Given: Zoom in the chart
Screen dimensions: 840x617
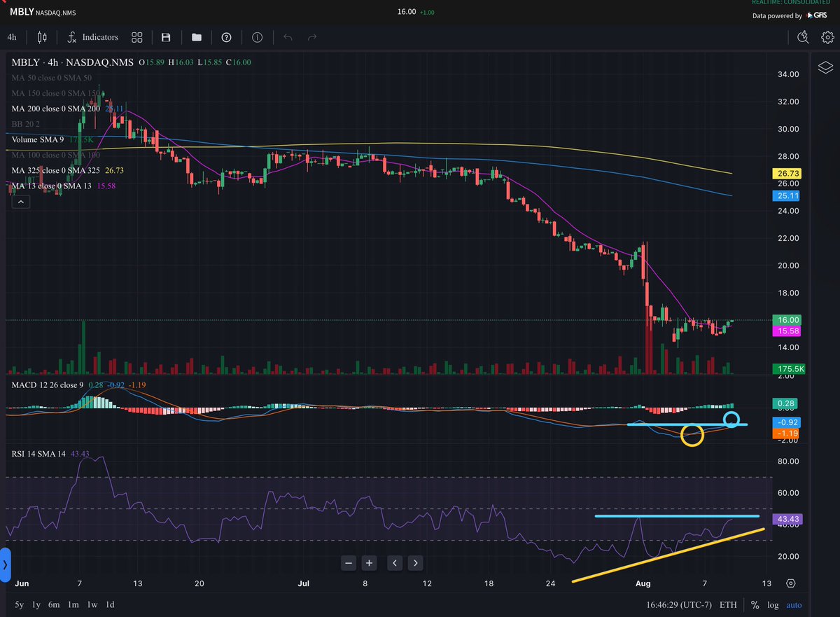Looking at the screenshot, I should (x=369, y=562).
